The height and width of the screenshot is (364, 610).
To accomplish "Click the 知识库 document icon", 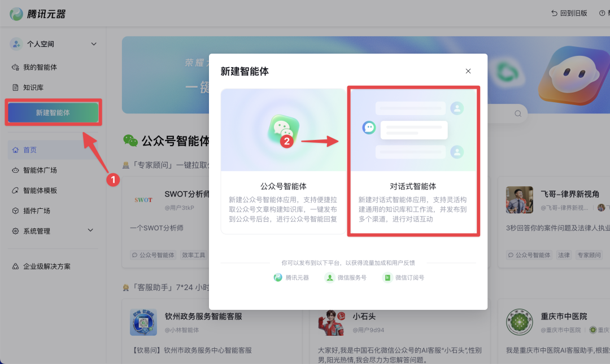I will (x=15, y=87).
